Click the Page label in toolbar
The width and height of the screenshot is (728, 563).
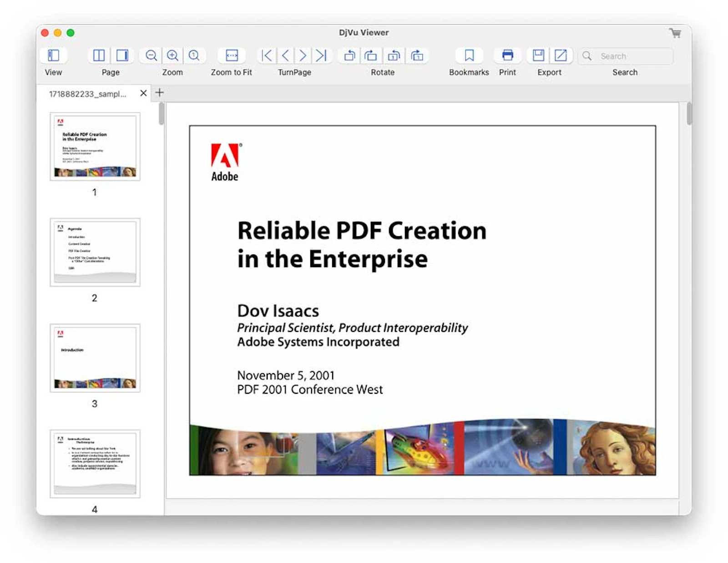[x=111, y=72]
